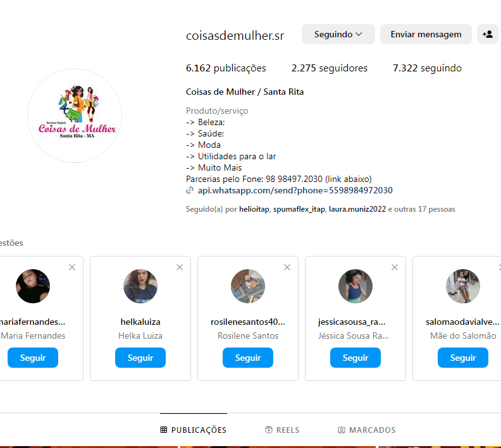This screenshot has width=501, height=448.
Task: Open the 7.322 seguindo list
Action: [x=427, y=68]
